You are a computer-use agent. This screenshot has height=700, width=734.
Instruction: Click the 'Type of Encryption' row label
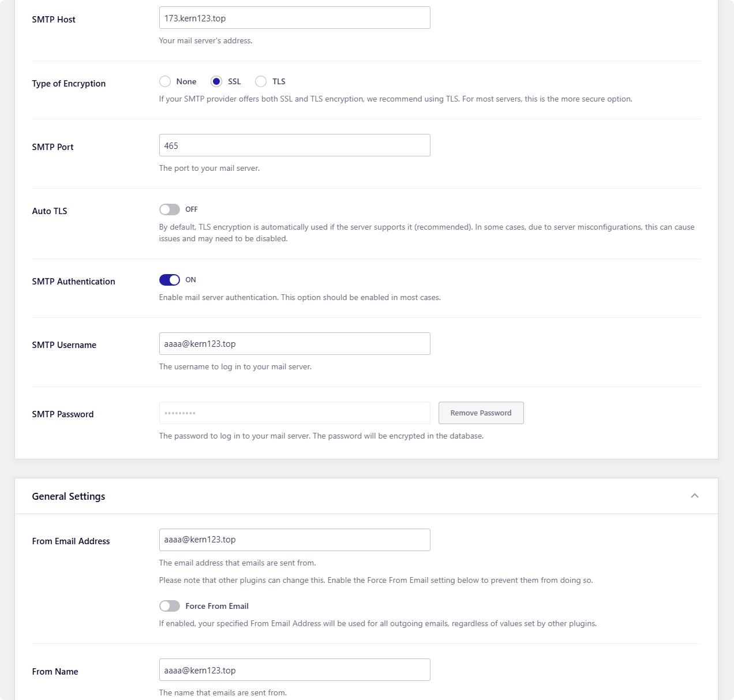click(x=69, y=84)
